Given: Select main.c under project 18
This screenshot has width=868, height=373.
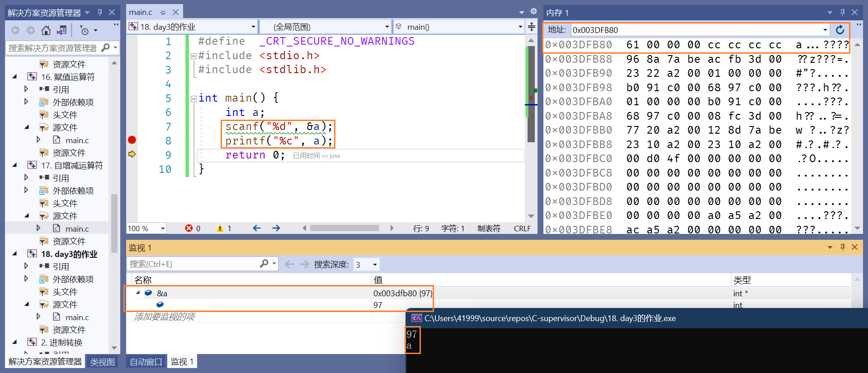Looking at the screenshot, I should tap(77, 317).
